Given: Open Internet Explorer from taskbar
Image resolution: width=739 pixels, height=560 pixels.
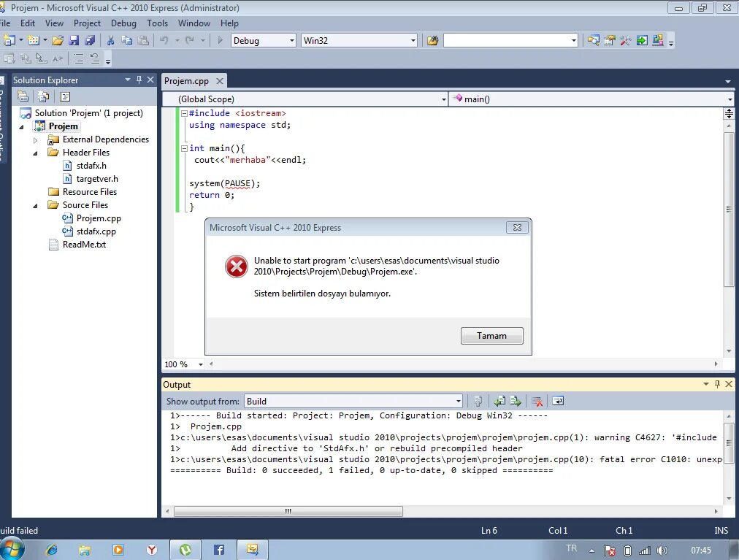Looking at the screenshot, I should click(51, 550).
